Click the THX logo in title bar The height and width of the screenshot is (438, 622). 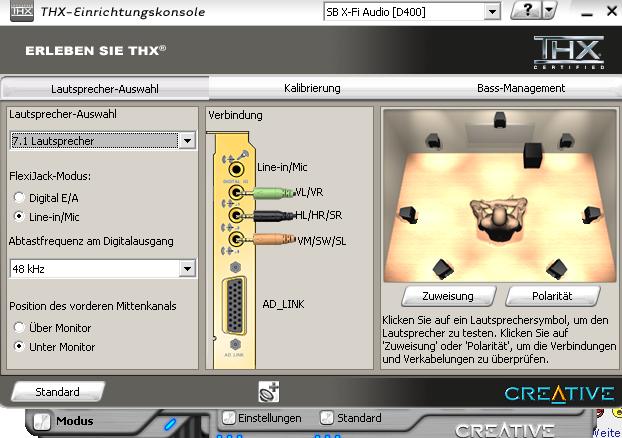click(x=22, y=12)
